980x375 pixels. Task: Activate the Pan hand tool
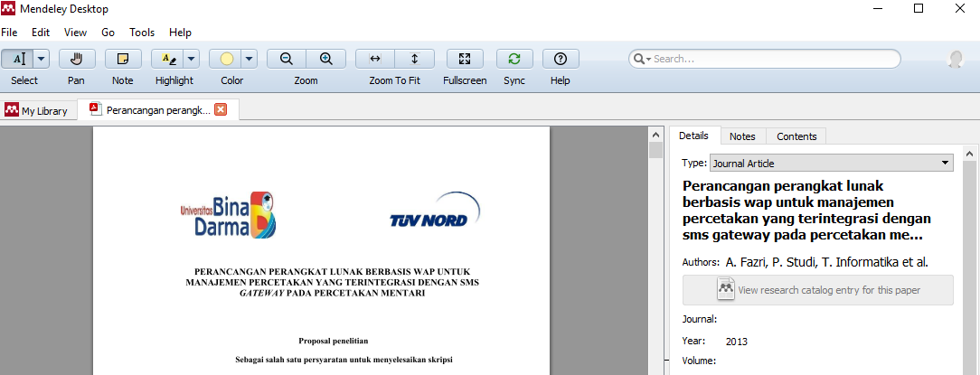(77, 59)
